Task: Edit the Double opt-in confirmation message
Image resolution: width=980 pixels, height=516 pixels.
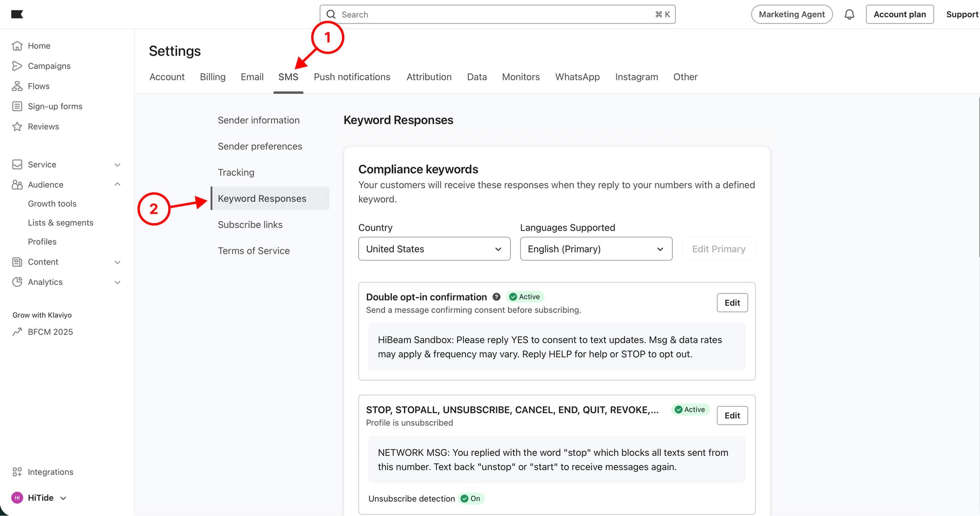Action: click(732, 303)
